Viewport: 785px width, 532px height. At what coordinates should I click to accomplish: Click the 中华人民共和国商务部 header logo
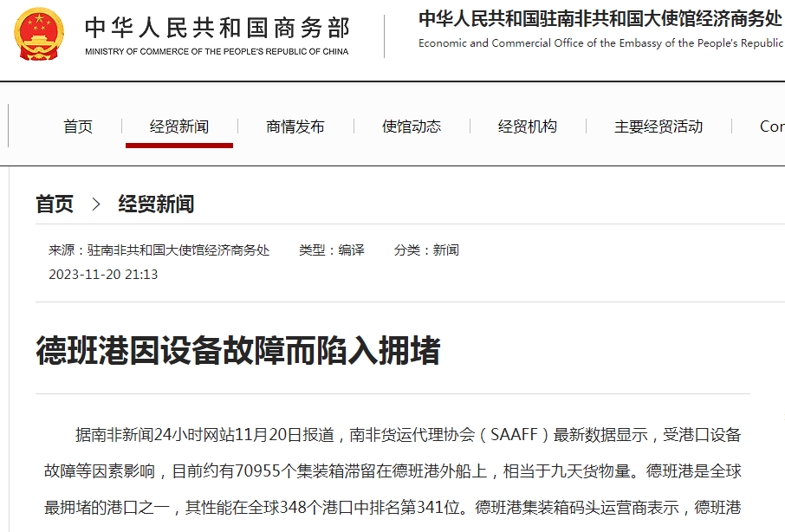(x=215, y=29)
